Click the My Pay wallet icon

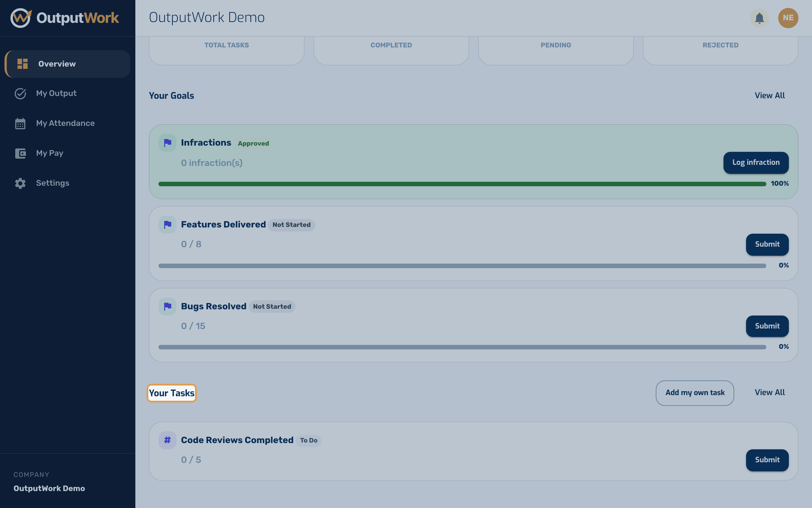[21, 153]
